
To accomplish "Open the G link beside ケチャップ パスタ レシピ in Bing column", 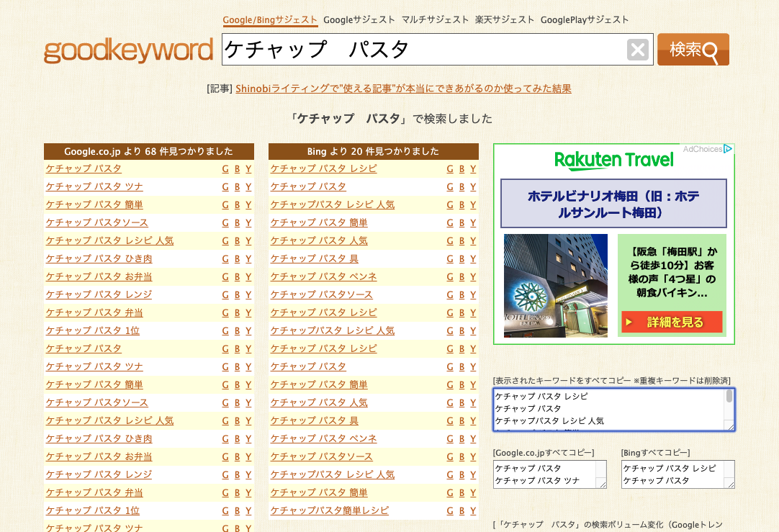I will coord(450,168).
